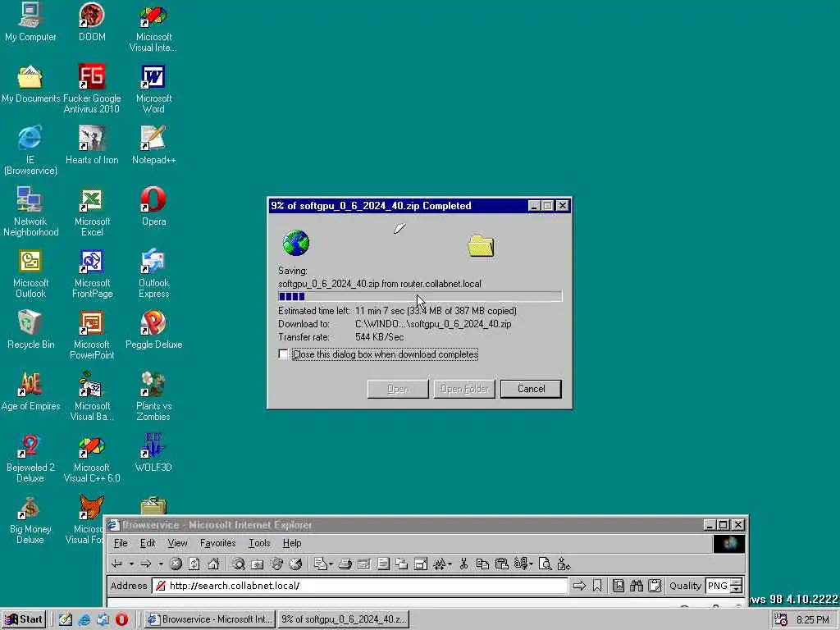840x630 pixels.
Task: Select the Microsoft Excel desktop icon
Action: coord(92,212)
